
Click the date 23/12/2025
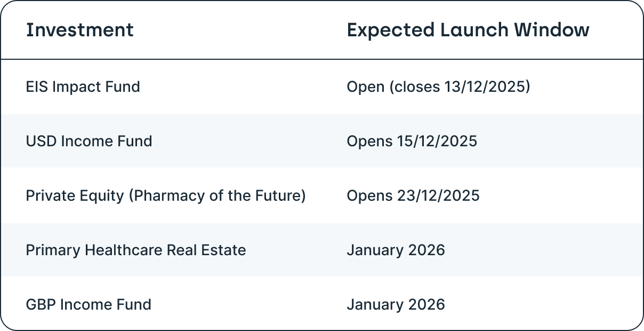tap(438, 195)
